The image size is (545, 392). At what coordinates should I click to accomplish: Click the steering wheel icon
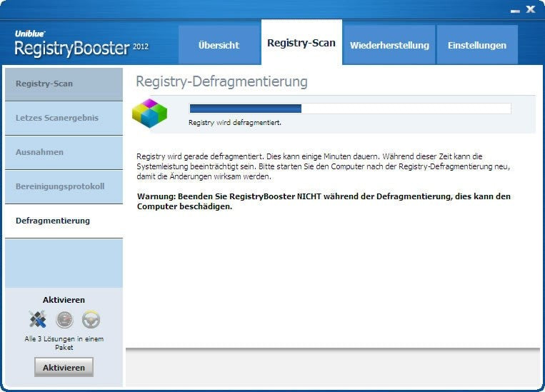pyautogui.click(x=91, y=319)
